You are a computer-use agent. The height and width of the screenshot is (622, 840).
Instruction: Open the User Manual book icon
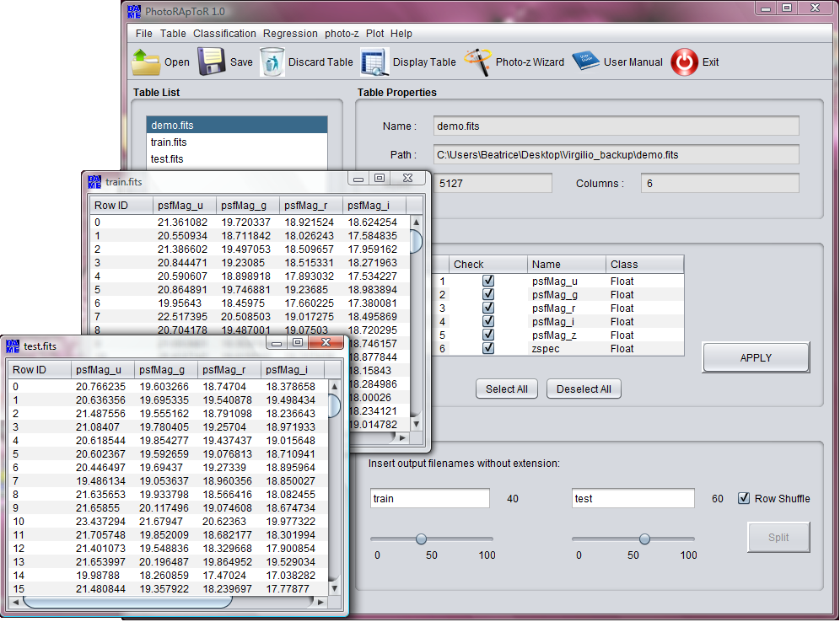[585, 61]
